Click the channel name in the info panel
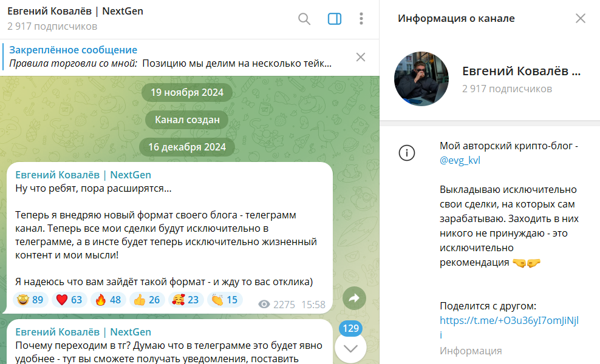 521,71
